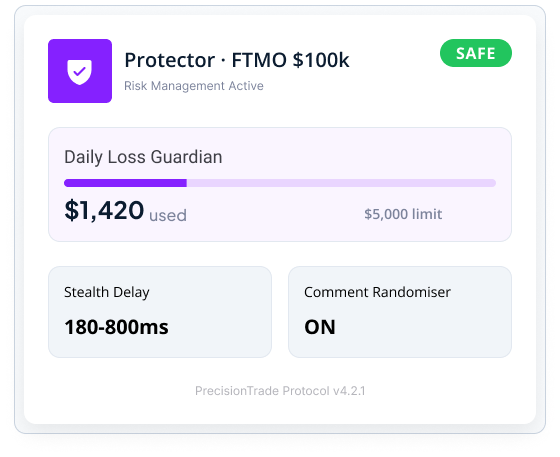Click the Stealth Delay label
Image resolution: width=560 pixels, height=457 pixels.
107,292
